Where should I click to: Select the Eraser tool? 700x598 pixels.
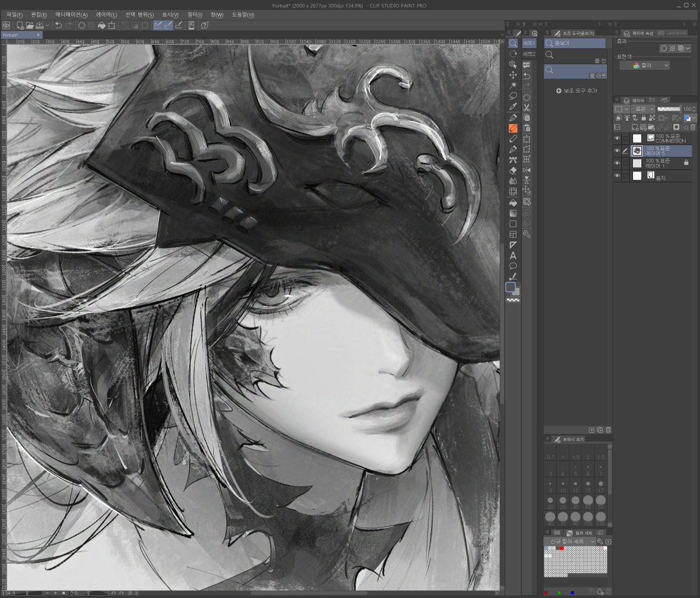513,171
